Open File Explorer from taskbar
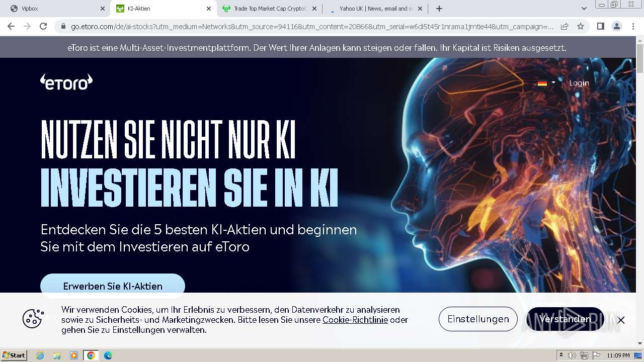The height and width of the screenshot is (362, 644). click(57, 355)
